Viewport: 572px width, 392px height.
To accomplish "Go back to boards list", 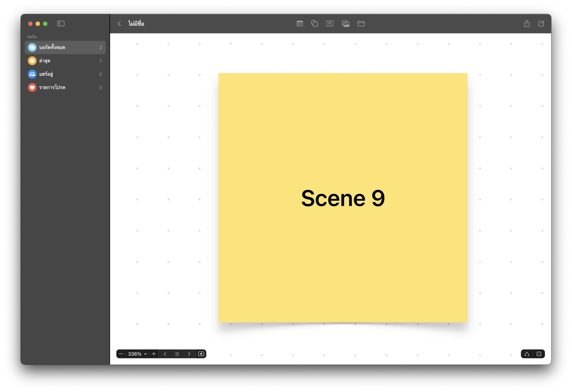I will click(119, 24).
